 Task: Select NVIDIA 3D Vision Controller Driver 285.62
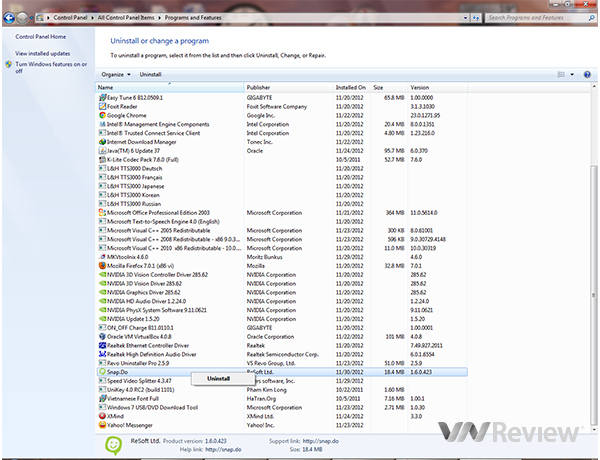(x=282, y=274)
